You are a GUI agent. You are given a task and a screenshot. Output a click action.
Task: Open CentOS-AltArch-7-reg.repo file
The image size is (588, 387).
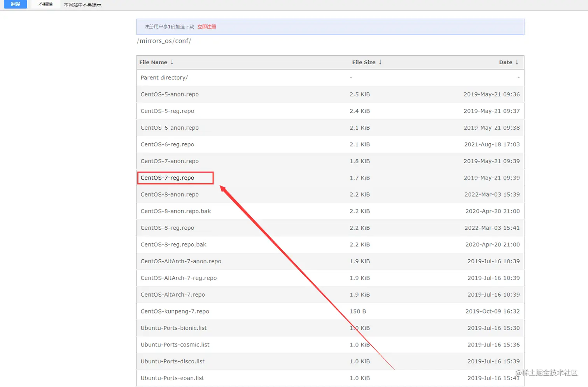point(178,278)
